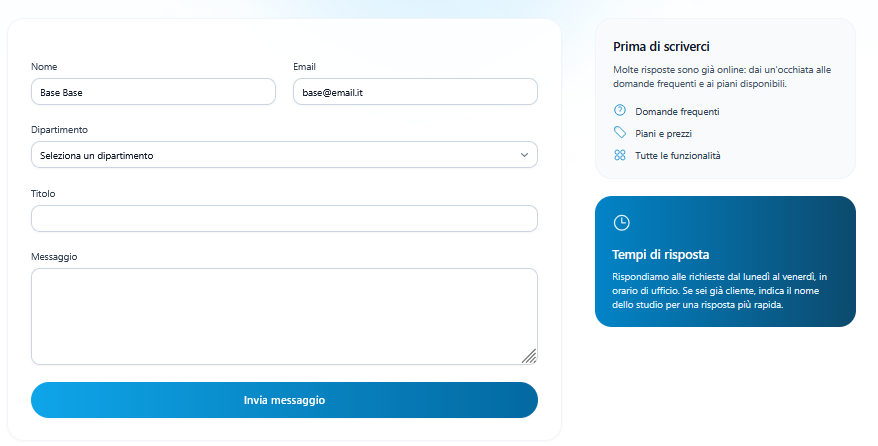Click inside the empty Titolo field

(284, 219)
